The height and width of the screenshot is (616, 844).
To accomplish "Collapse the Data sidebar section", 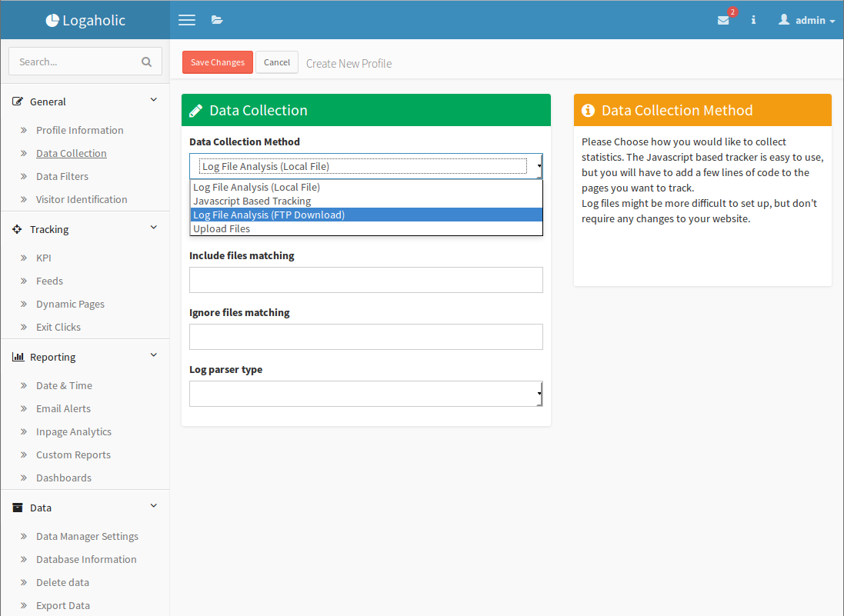I will 153,507.
